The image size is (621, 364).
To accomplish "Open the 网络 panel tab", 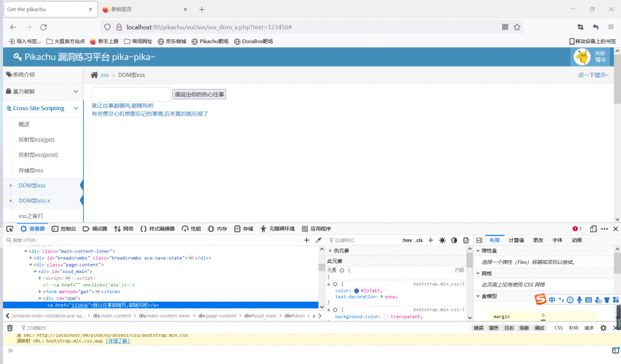I will [124, 229].
